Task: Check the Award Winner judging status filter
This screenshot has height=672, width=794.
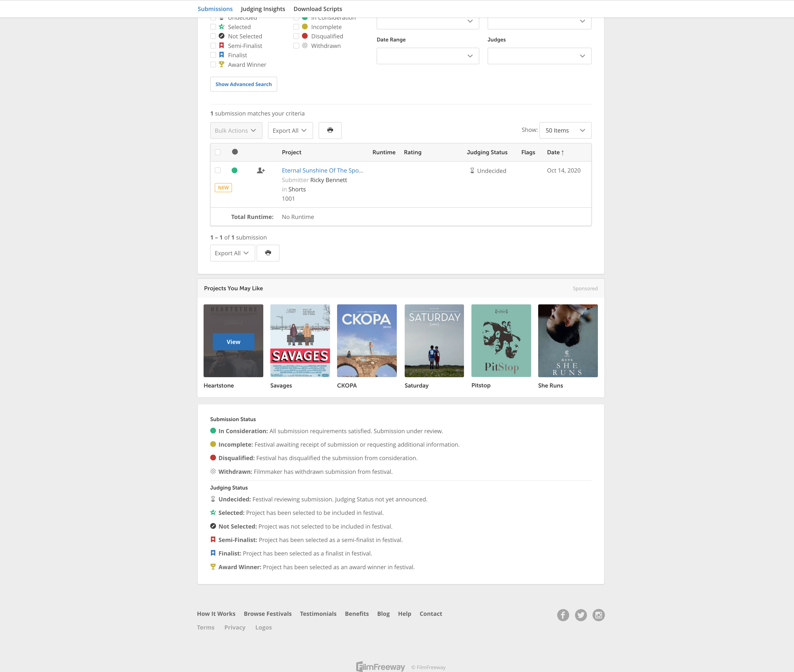Action: coord(213,64)
